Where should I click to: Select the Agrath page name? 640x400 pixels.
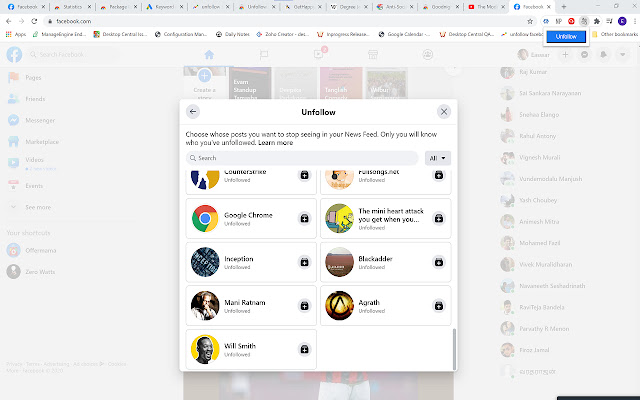(369, 302)
